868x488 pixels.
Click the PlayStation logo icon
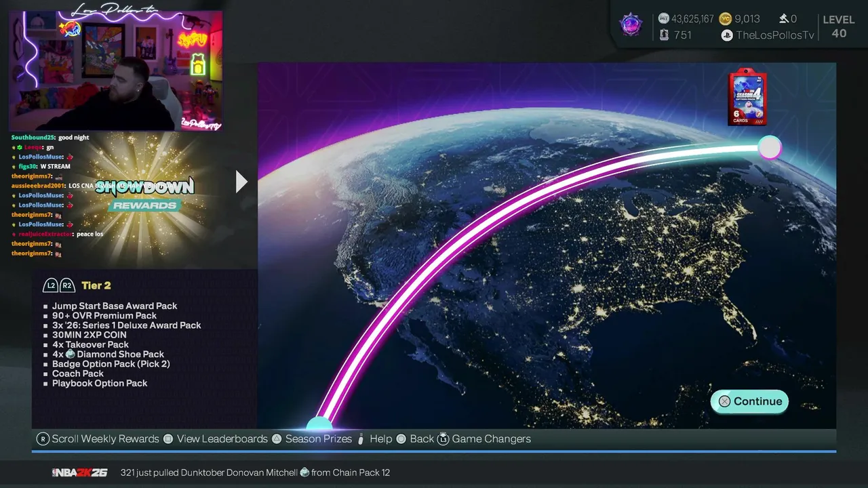[727, 35]
